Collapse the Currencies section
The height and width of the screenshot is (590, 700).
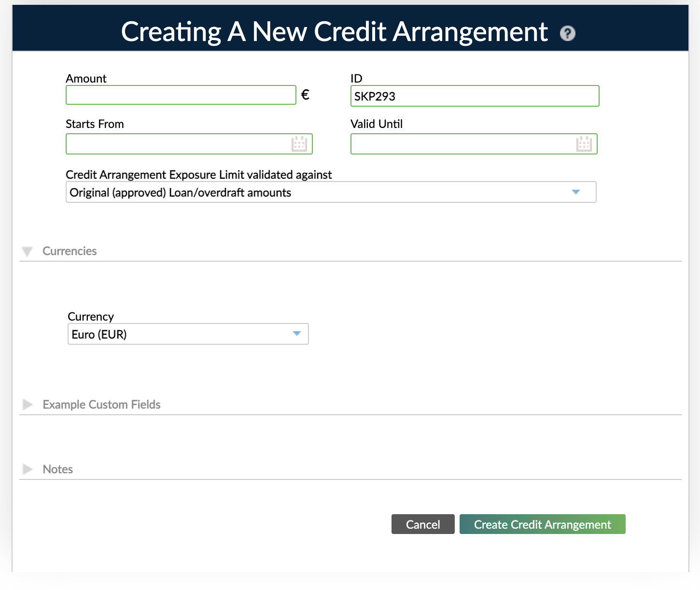(27, 251)
